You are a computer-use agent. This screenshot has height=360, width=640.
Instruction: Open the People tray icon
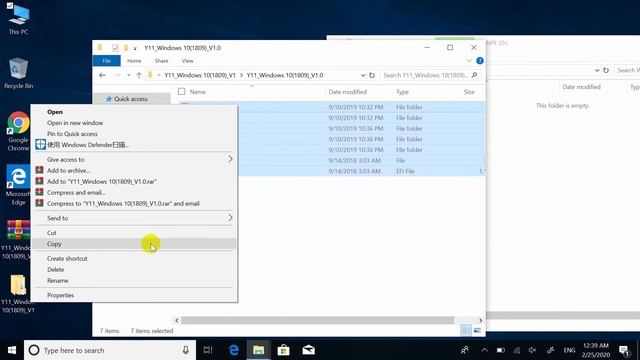coord(464,350)
